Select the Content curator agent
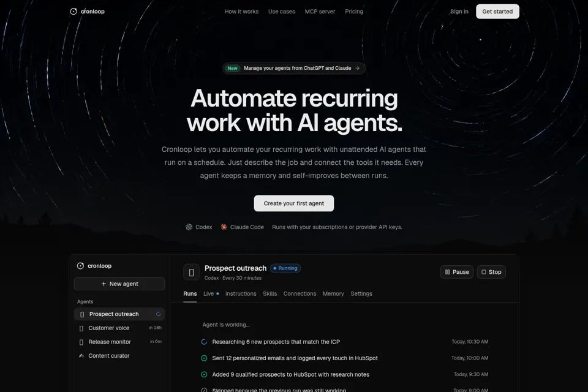The image size is (588, 392). click(x=119, y=356)
